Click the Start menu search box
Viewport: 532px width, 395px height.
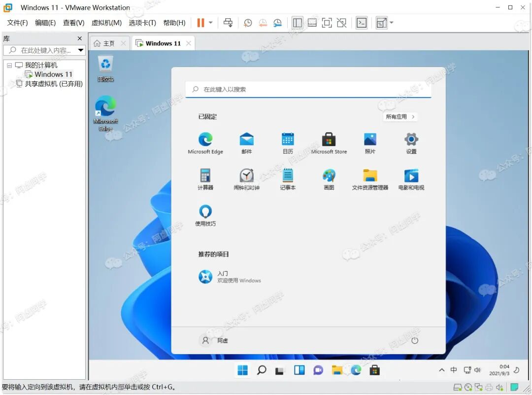(x=308, y=89)
